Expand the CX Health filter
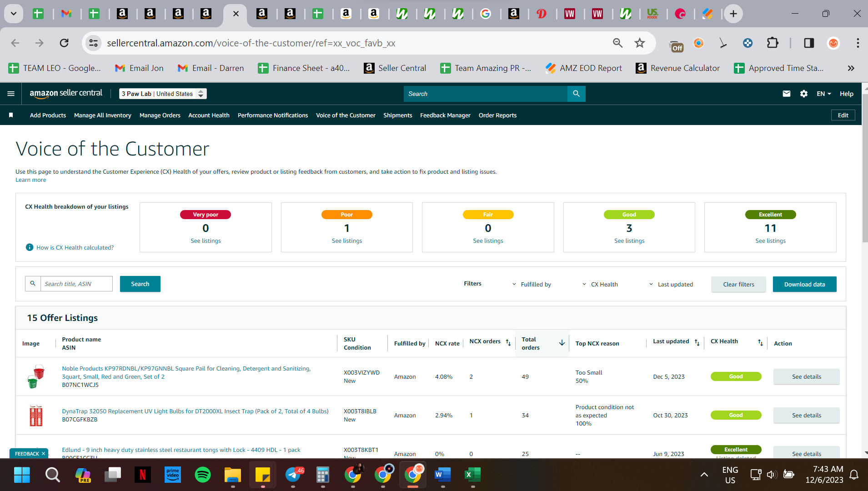The width and height of the screenshot is (868, 491). point(600,284)
